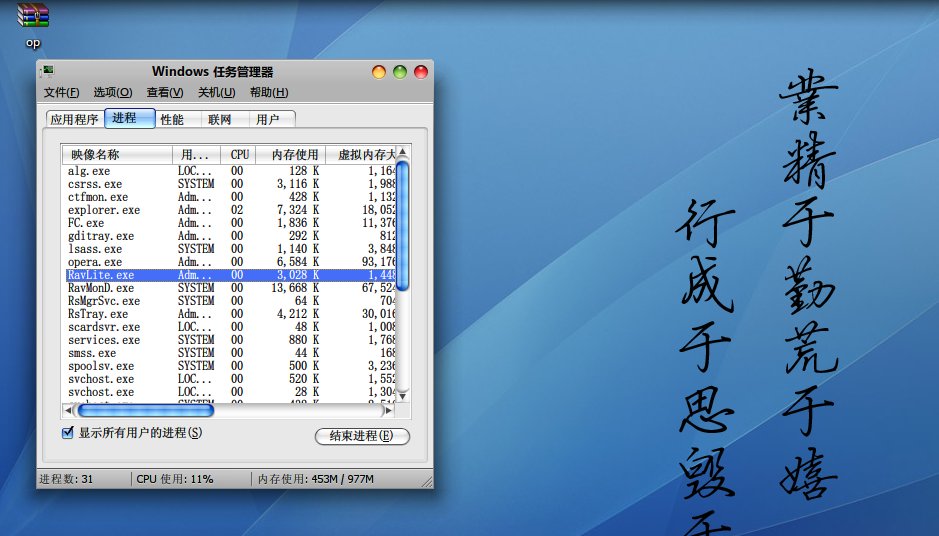Sort by 映像名称 column header

[117, 155]
